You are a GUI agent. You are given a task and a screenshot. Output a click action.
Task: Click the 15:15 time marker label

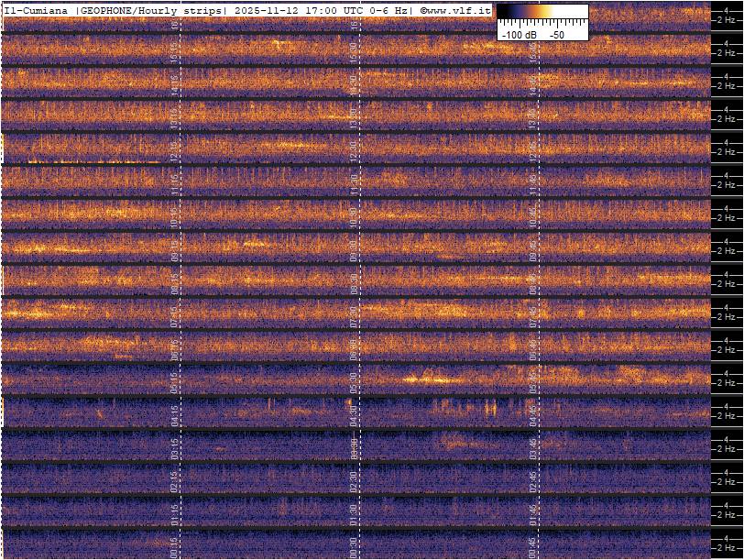176,49
